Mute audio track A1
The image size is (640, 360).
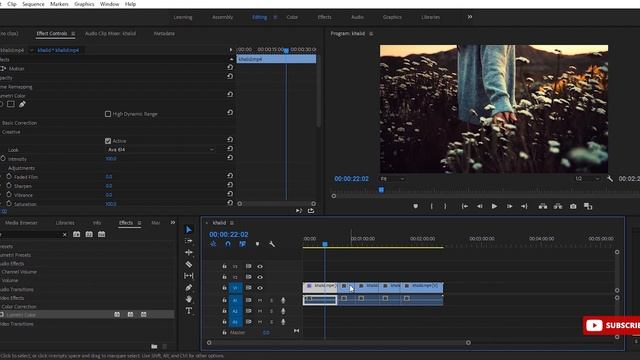click(x=260, y=300)
